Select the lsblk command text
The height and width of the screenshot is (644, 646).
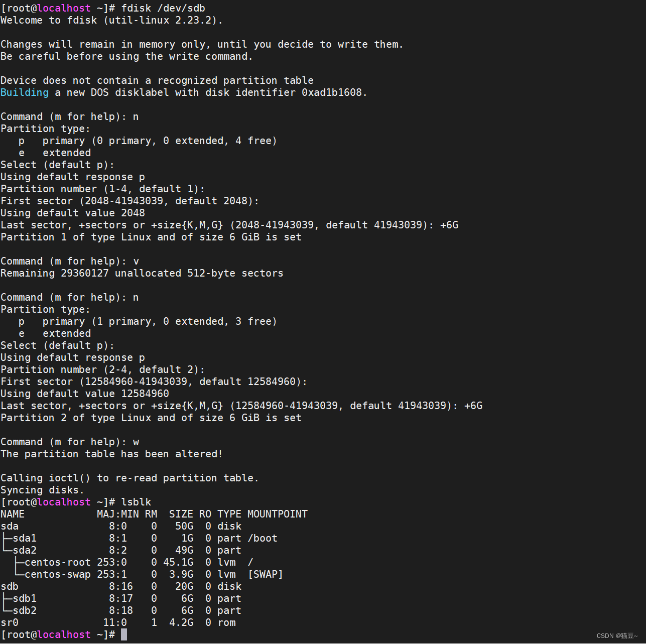(137, 501)
